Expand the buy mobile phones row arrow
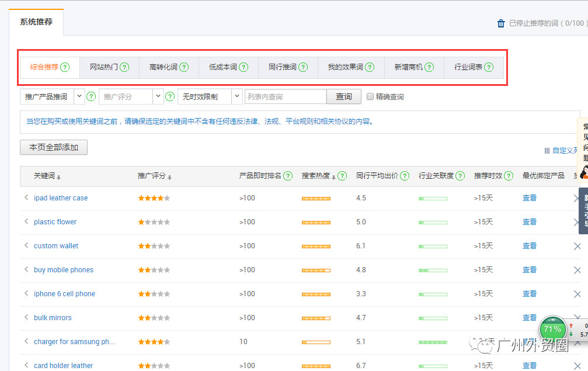The width and height of the screenshot is (588, 371). [x=26, y=269]
